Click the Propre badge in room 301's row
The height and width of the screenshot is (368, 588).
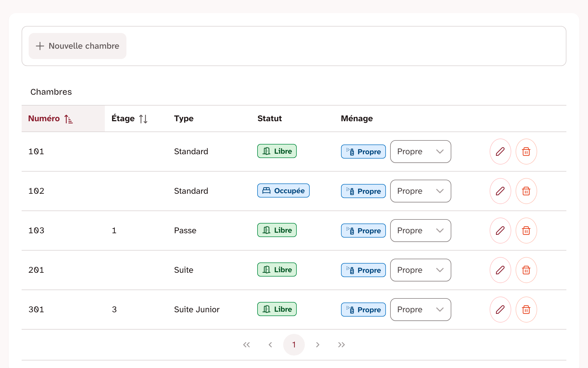pyautogui.click(x=363, y=310)
